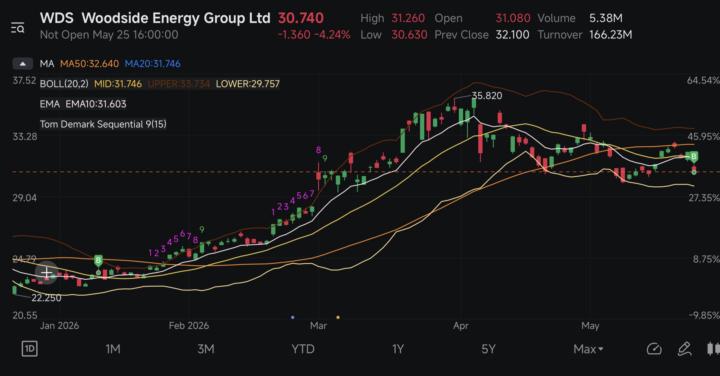
Task: Click the MID:31.746 value
Action: coord(118,84)
